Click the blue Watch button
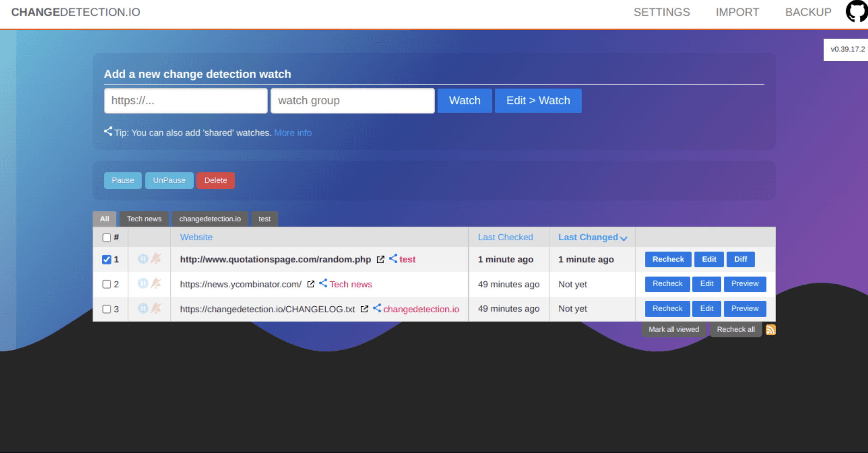The width and height of the screenshot is (868, 453). pyautogui.click(x=465, y=101)
